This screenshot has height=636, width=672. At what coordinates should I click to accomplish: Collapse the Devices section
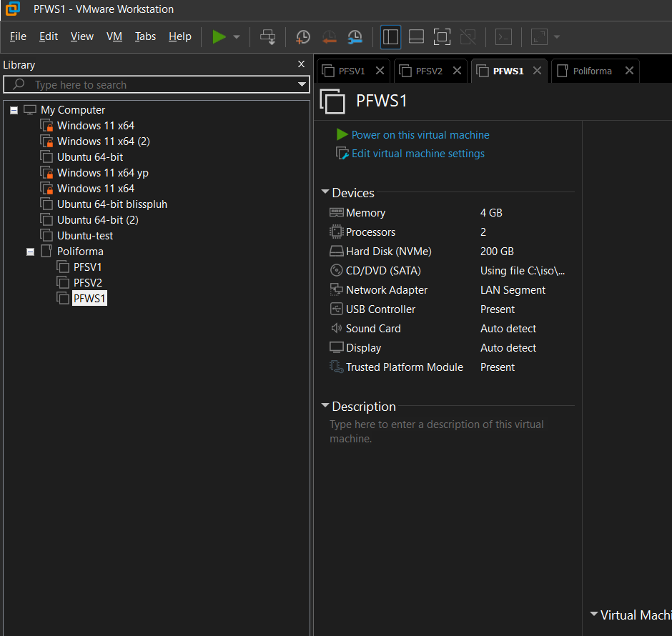[325, 192]
